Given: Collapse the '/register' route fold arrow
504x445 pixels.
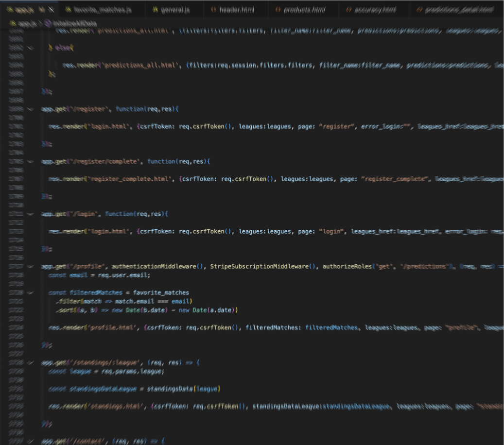Looking at the screenshot, I should [31, 109].
